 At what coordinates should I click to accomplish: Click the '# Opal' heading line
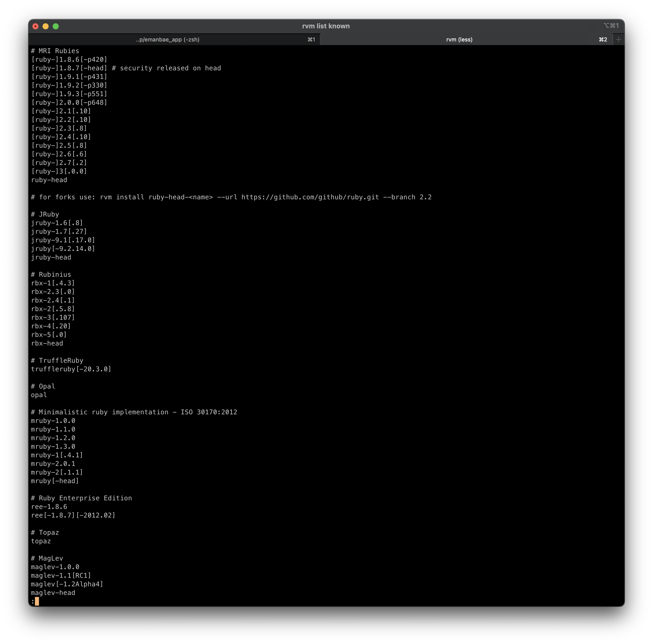(x=43, y=387)
